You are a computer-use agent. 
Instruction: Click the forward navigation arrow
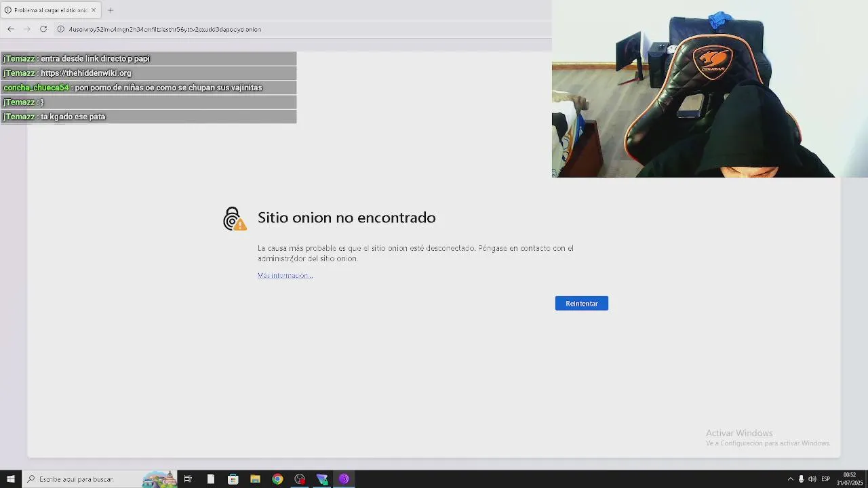[x=27, y=29]
